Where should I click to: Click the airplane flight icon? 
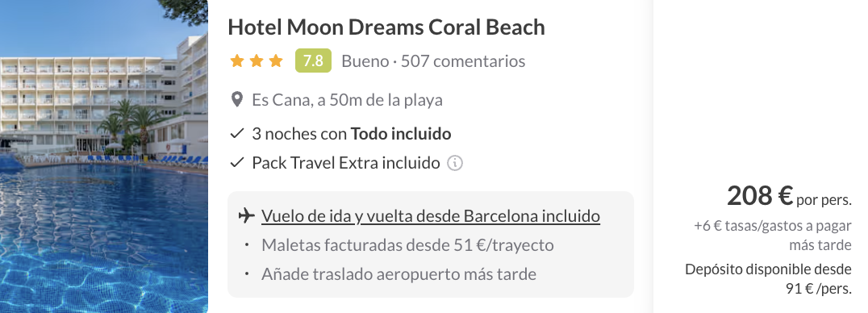246,215
